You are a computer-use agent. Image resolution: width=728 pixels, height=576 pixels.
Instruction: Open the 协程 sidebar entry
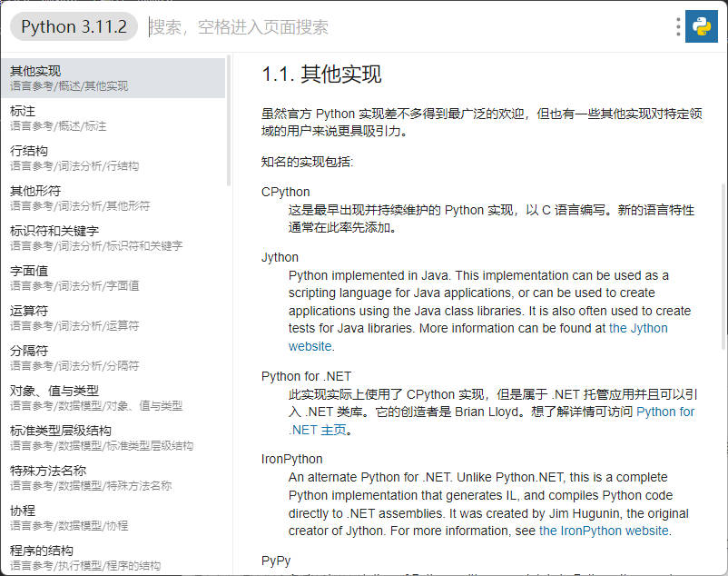tap(113, 518)
